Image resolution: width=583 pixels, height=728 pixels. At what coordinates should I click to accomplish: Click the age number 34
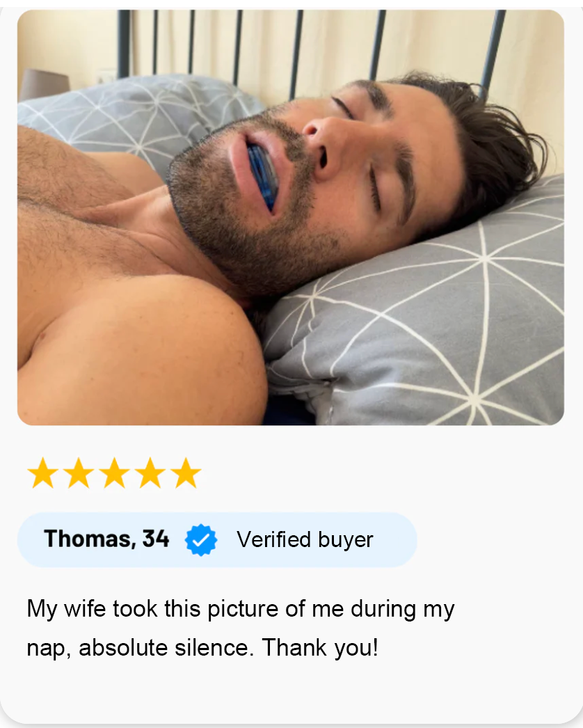[156, 539]
